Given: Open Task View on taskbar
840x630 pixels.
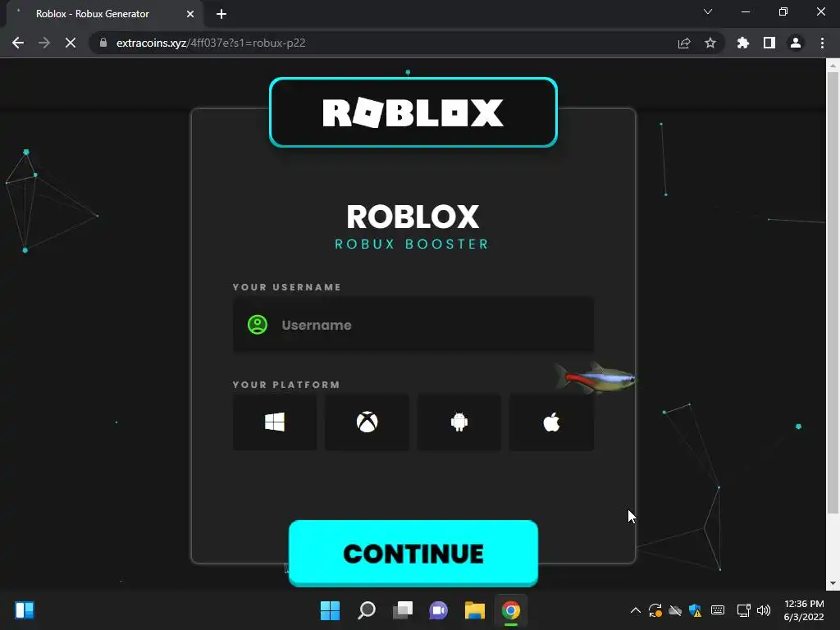Looking at the screenshot, I should pyautogui.click(x=403, y=610).
